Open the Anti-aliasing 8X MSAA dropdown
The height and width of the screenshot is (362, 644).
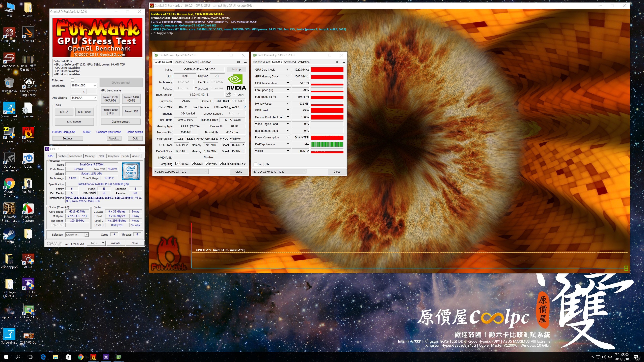pos(84,98)
